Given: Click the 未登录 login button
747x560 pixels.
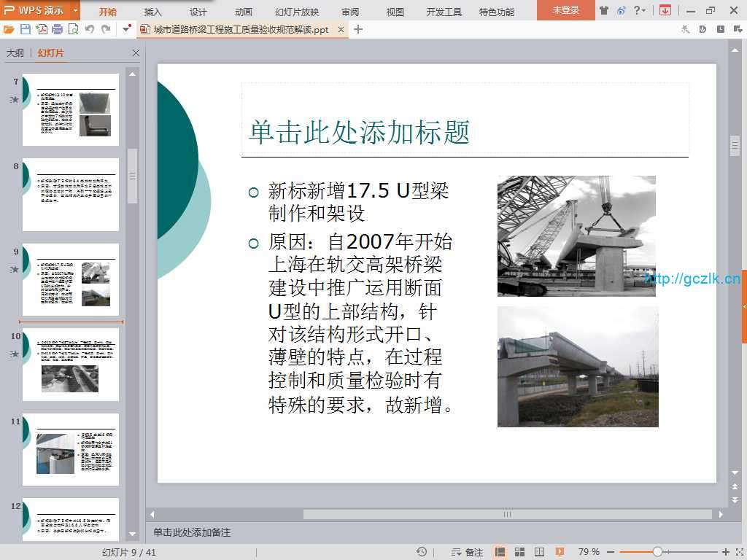Looking at the screenshot, I should coord(565,10).
